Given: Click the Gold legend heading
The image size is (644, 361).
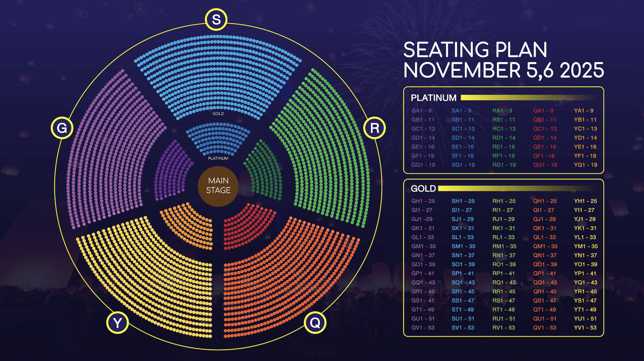Looking at the screenshot, I should (x=423, y=189).
